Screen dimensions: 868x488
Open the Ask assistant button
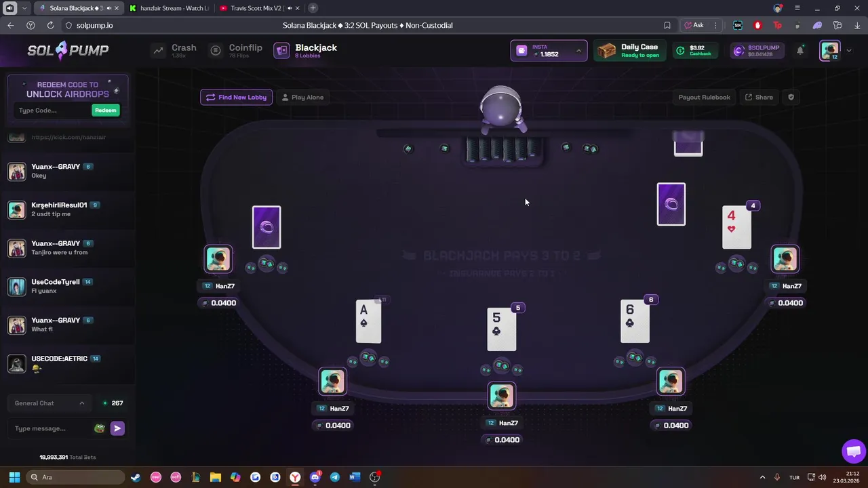tap(694, 25)
